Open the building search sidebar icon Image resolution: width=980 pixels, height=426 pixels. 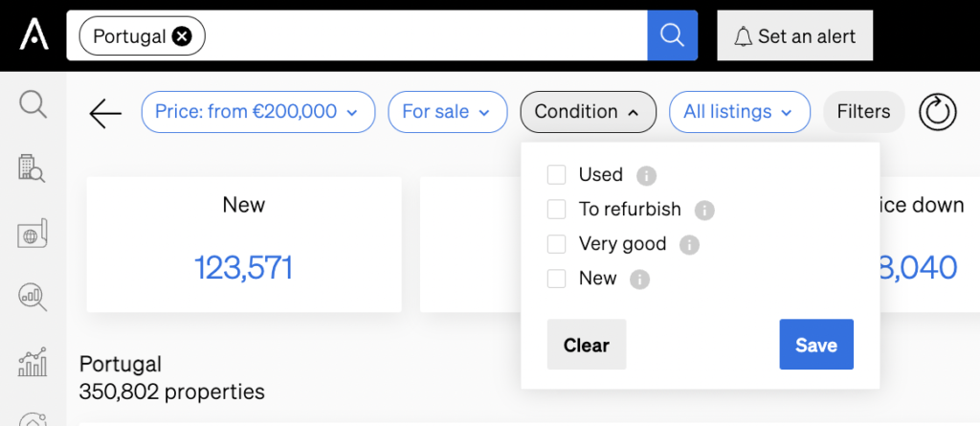click(x=32, y=168)
